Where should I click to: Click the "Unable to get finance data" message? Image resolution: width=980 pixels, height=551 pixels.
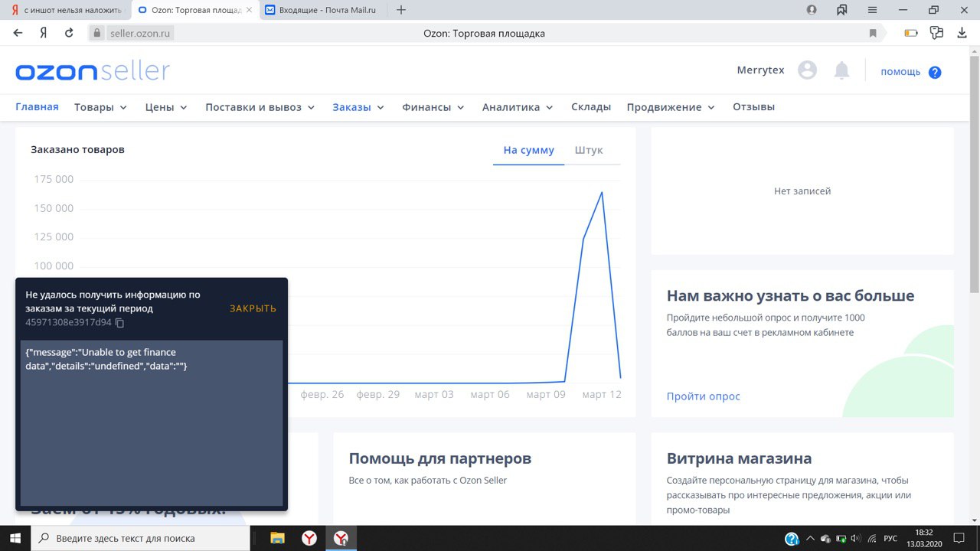tap(106, 359)
